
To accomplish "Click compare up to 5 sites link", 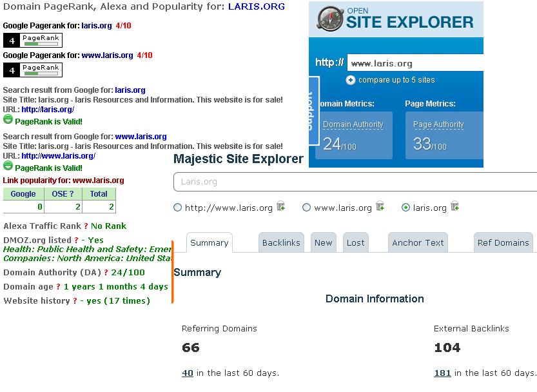I will tap(396, 80).
